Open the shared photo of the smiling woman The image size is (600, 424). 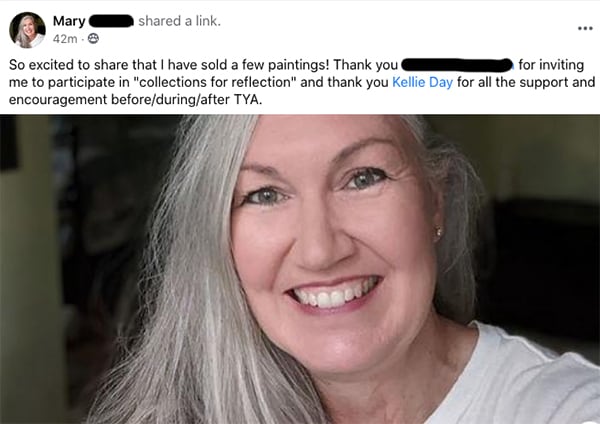click(300, 269)
